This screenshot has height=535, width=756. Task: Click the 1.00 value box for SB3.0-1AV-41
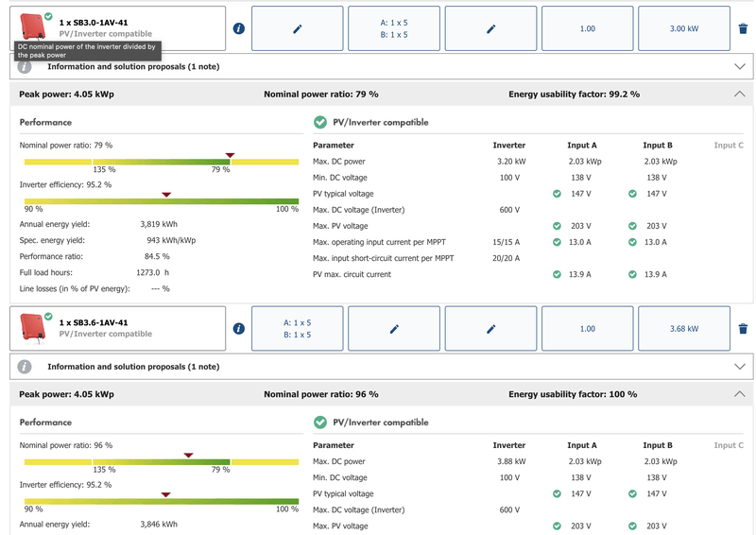pyautogui.click(x=587, y=29)
